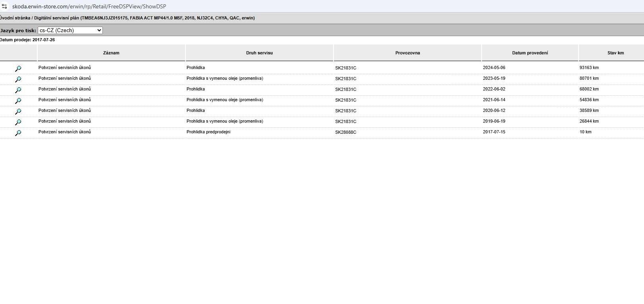Select the 80701 km mileage cell
The height and width of the screenshot is (304, 644).
589,78
